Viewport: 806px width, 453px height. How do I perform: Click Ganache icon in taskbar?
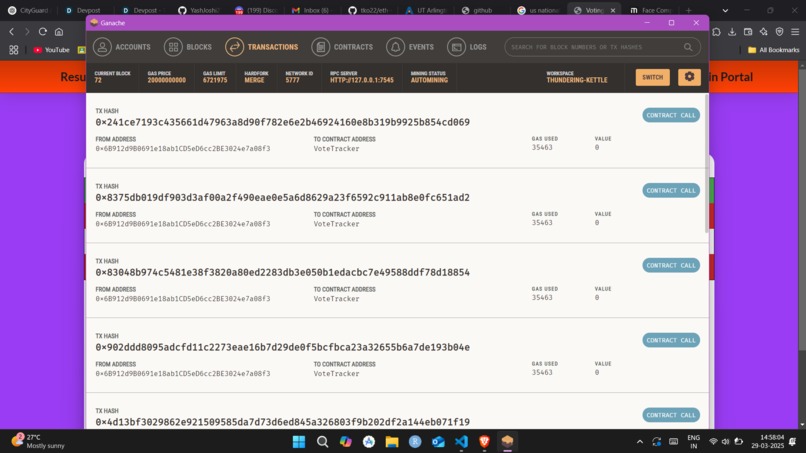click(x=507, y=441)
